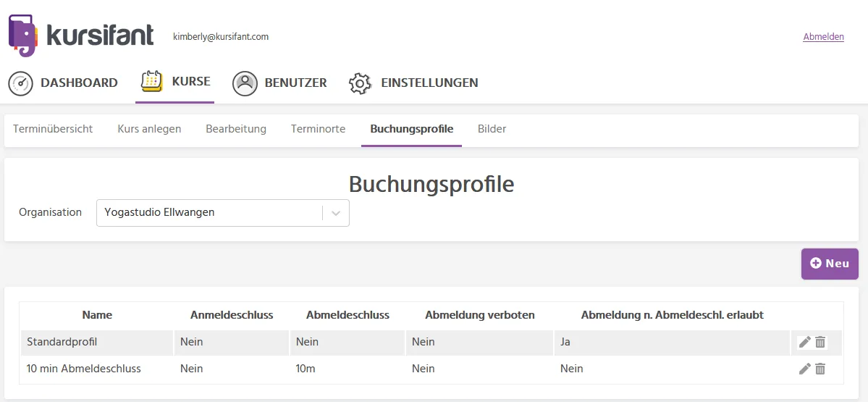
Task: Click the kimberly@kursifant.com account text
Action: click(221, 36)
